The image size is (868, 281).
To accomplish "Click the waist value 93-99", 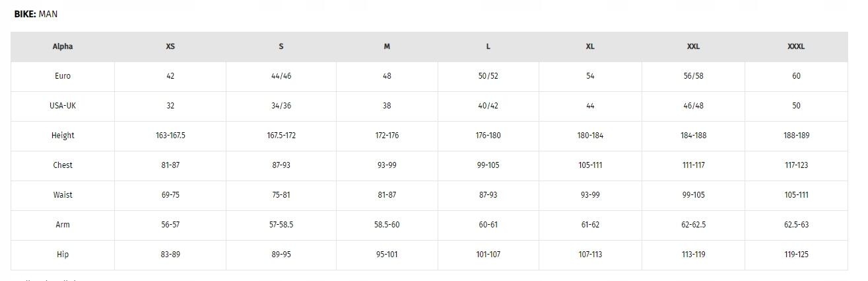I will tap(590, 195).
